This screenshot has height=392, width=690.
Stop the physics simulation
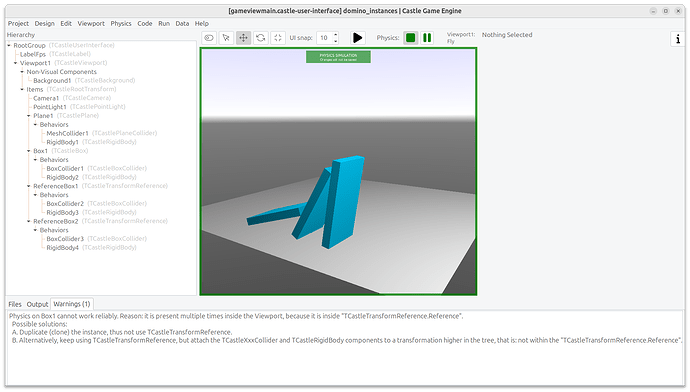tap(411, 38)
